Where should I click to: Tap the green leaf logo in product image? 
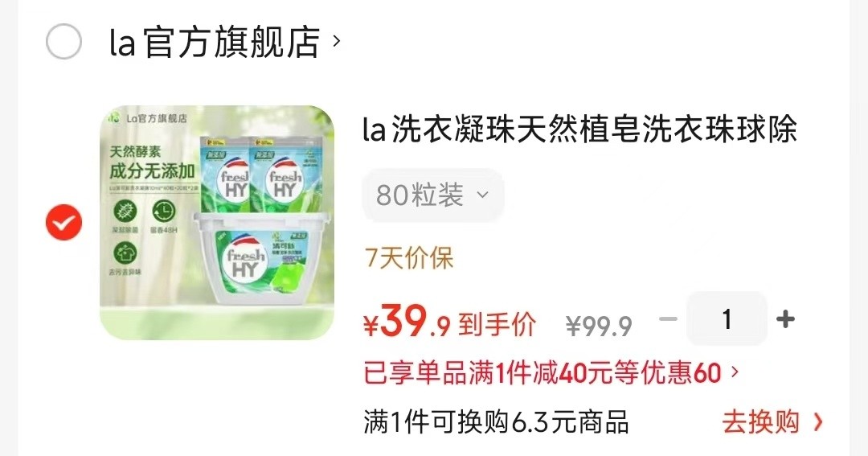[x=113, y=118]
